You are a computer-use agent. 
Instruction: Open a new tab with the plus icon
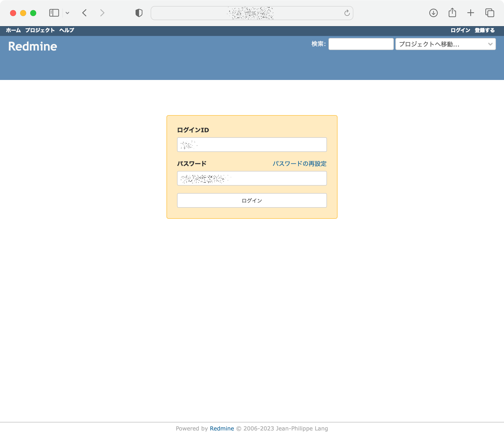coord(471,13)
